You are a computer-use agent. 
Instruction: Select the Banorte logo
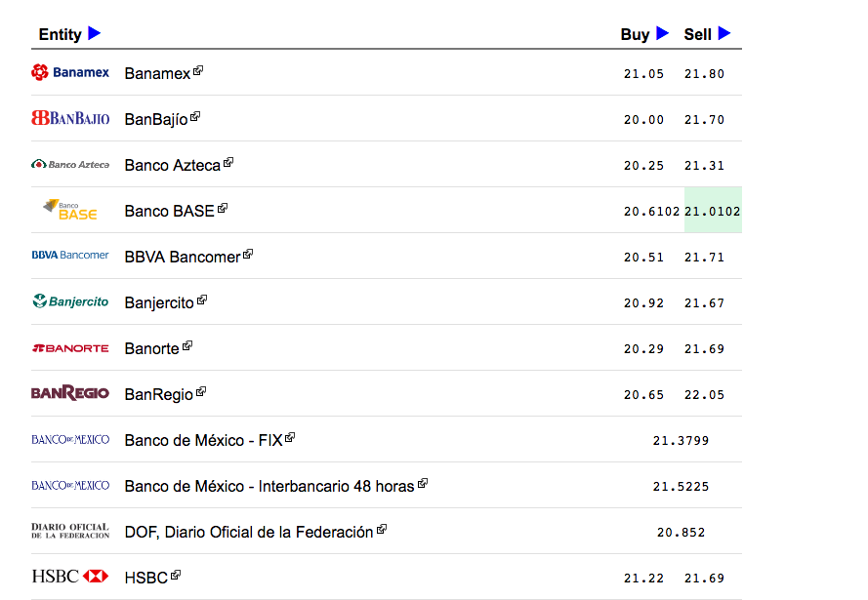(70, 347)
